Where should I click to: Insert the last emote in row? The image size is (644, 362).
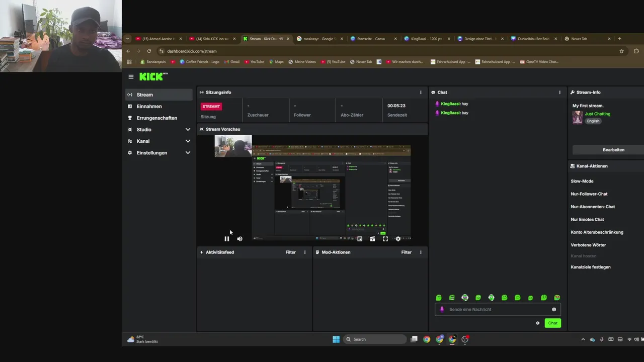(557, 298)
